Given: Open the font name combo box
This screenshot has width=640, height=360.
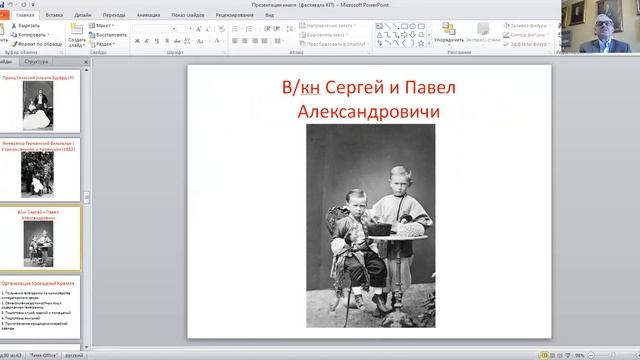Looking at the screenshot, I should (155, 29).
